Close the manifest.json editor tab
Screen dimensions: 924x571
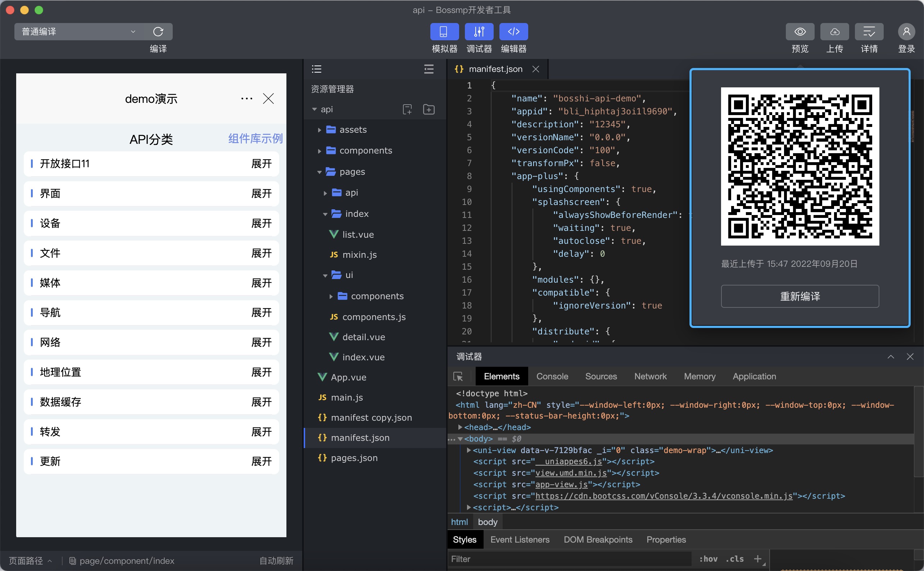pyautogui.click(x=535, y=69)
